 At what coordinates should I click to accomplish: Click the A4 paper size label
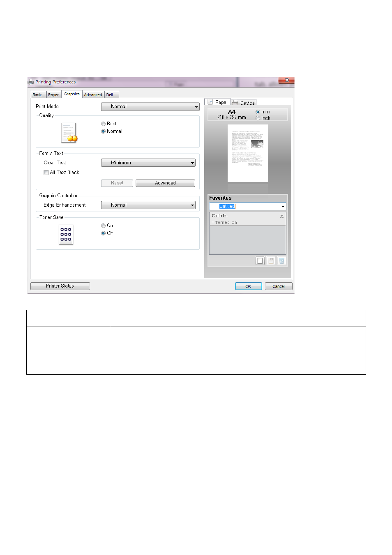tap(232, 112)
